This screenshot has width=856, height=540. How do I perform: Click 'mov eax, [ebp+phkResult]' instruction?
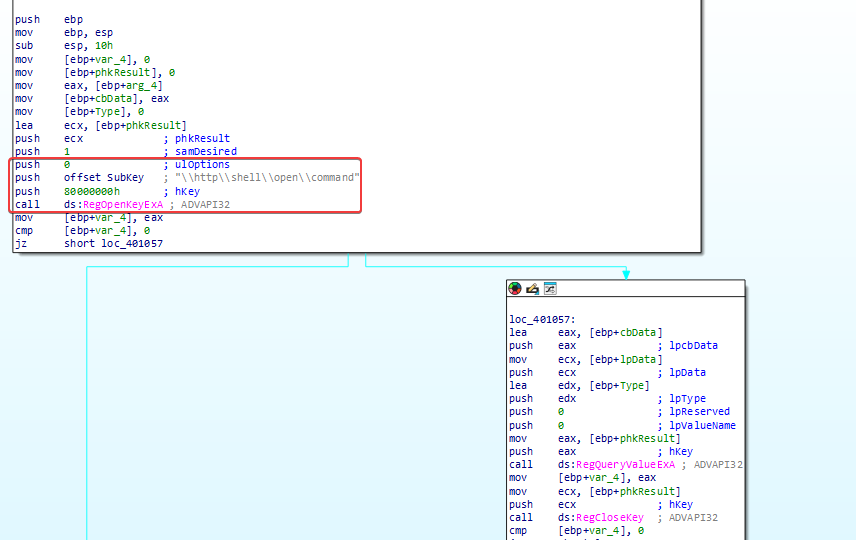pyautogui.click(x=595, y=438)
